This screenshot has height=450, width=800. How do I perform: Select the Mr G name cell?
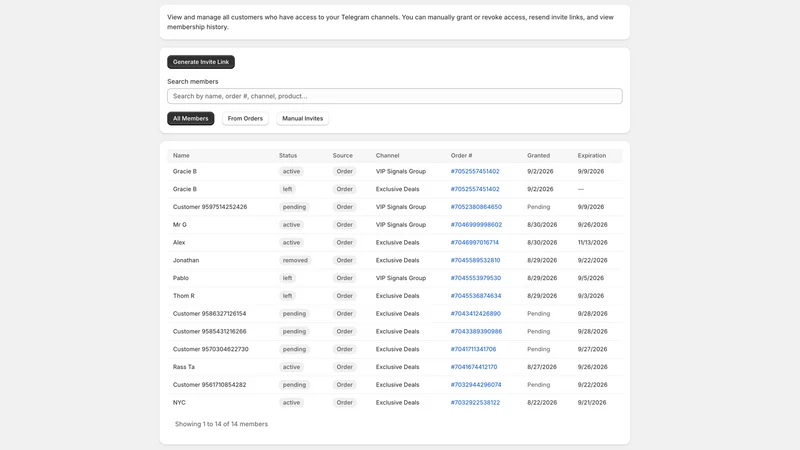point(180,225)
